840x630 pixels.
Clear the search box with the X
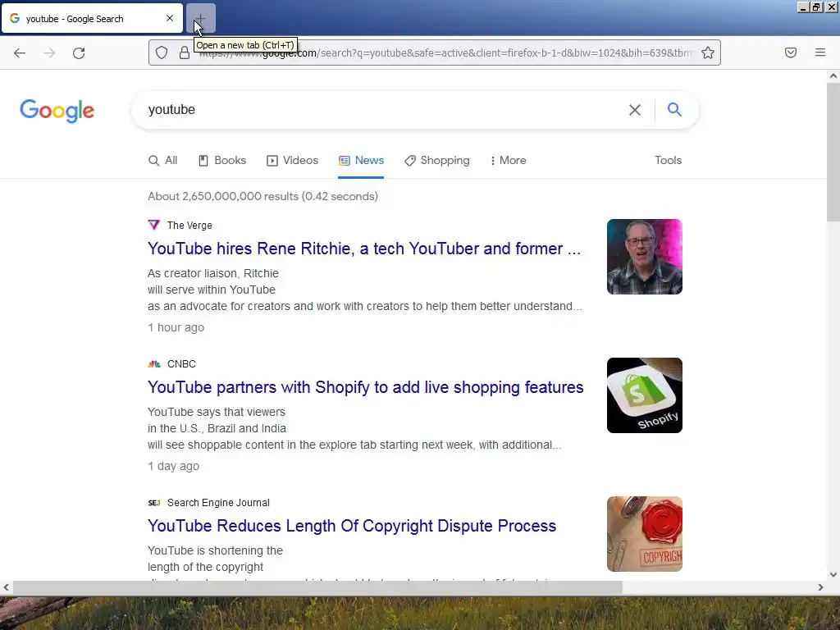pos(635,110)
